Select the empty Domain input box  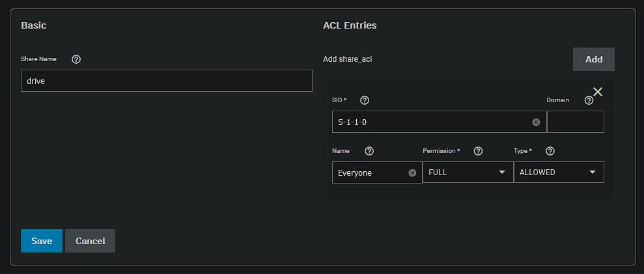click(576, 122)
